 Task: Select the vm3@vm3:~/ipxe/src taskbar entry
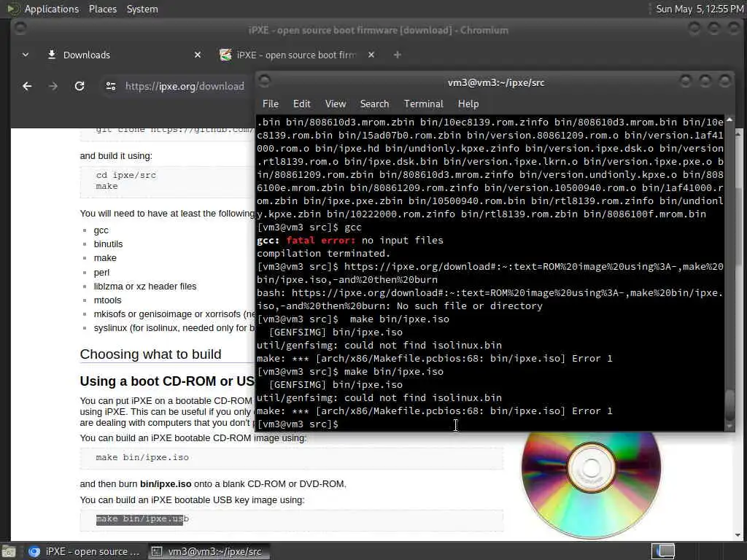pos(208,551)
